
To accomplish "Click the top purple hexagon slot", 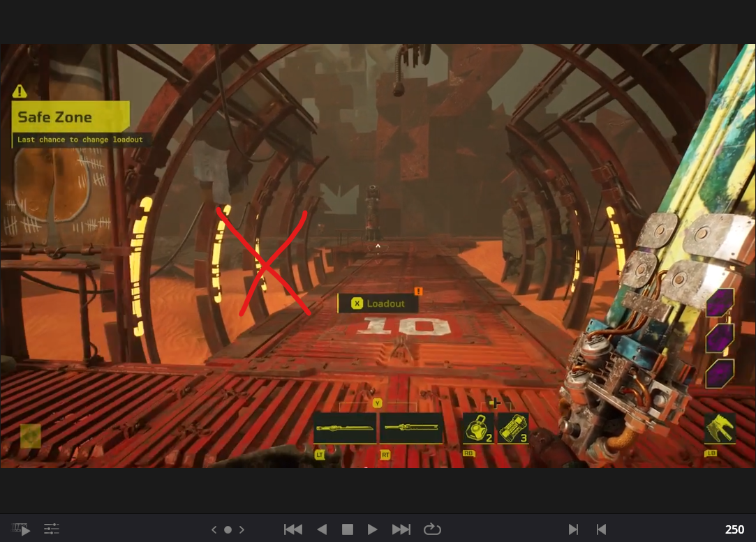I will coord(720,302).
